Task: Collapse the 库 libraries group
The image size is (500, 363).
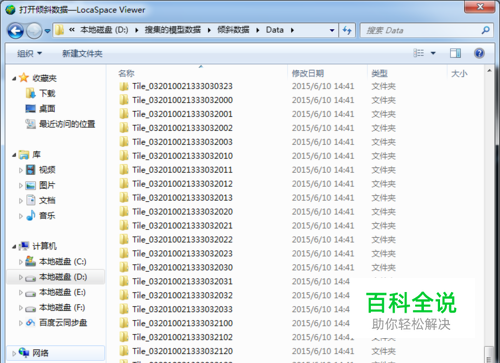Action: [x=14, y=155]
